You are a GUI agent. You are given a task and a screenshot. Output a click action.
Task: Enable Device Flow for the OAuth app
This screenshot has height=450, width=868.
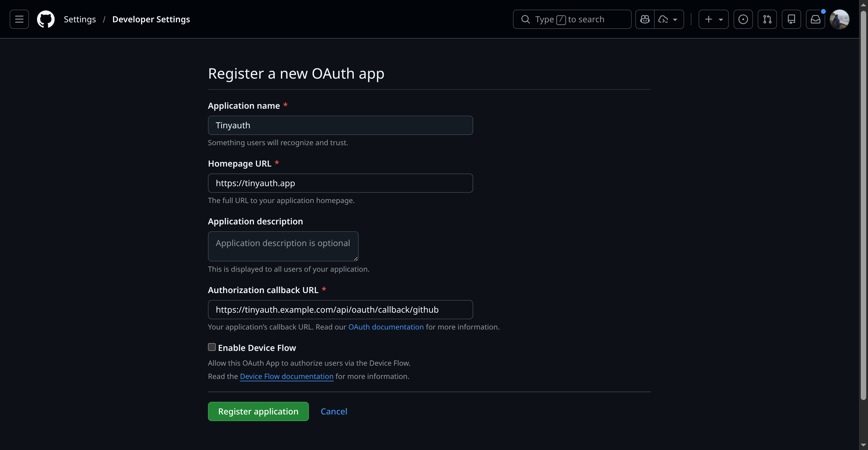click(212, 347)
